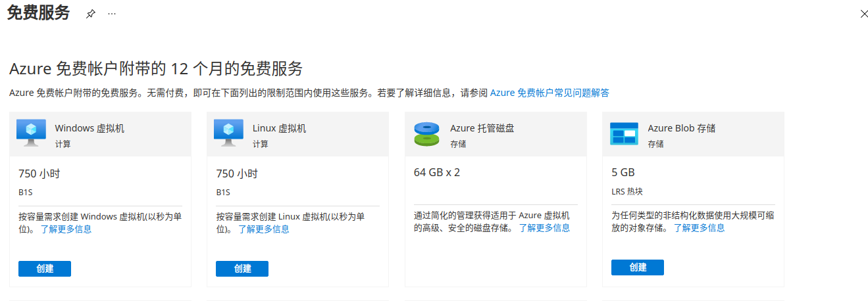Screen dimensions: 868x301
Task: Create Azure Blob 存储
Action: (637, 267)
